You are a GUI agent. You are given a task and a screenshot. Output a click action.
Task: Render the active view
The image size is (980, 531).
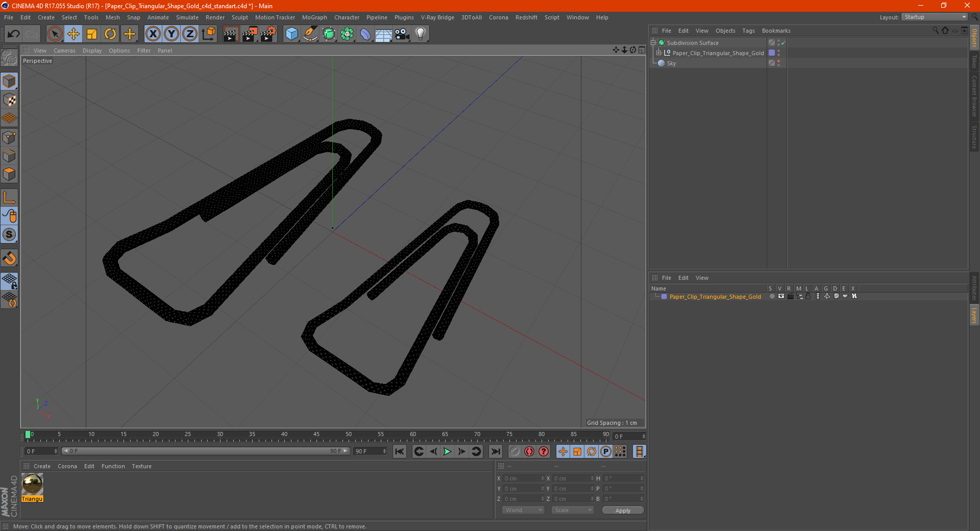pyautogui.click(x=231, y=34)
